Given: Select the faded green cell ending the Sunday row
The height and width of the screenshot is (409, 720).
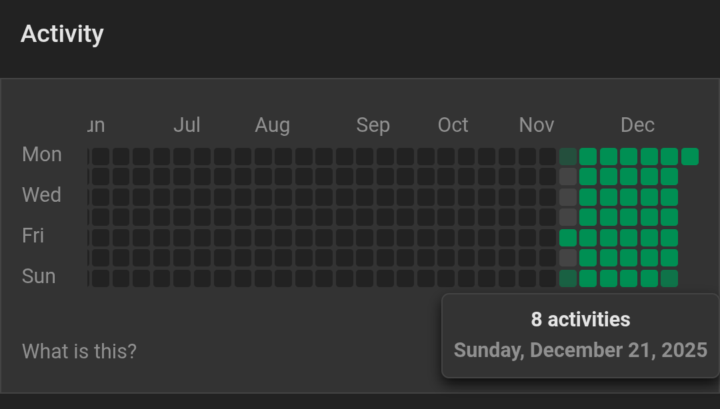Looking at the screenshot, I should [669, 278].
